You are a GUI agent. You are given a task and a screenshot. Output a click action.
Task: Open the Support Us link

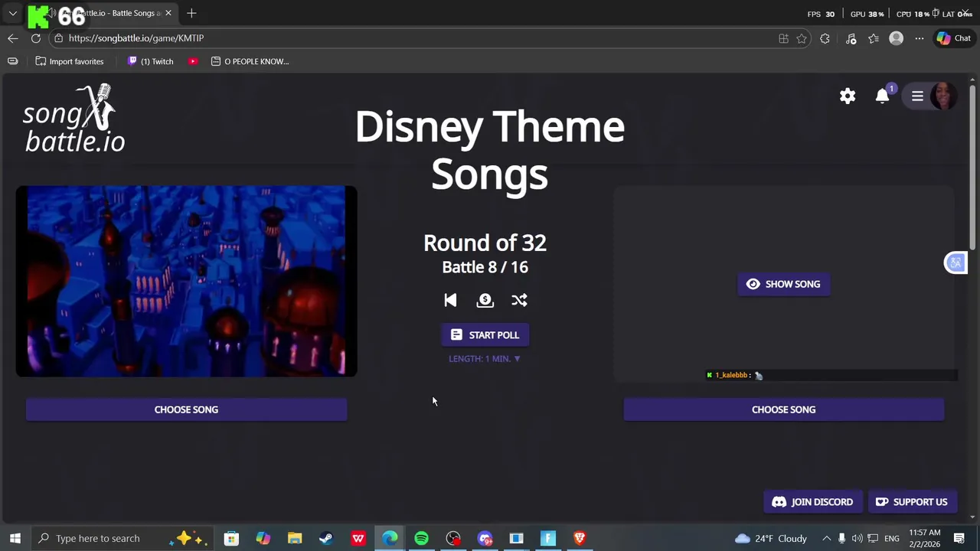click(x=912, y=502)
